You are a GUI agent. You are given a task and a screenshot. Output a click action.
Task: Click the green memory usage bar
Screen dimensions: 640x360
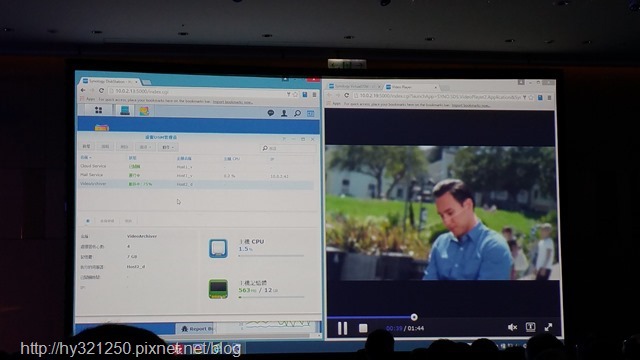coord(271,297)
